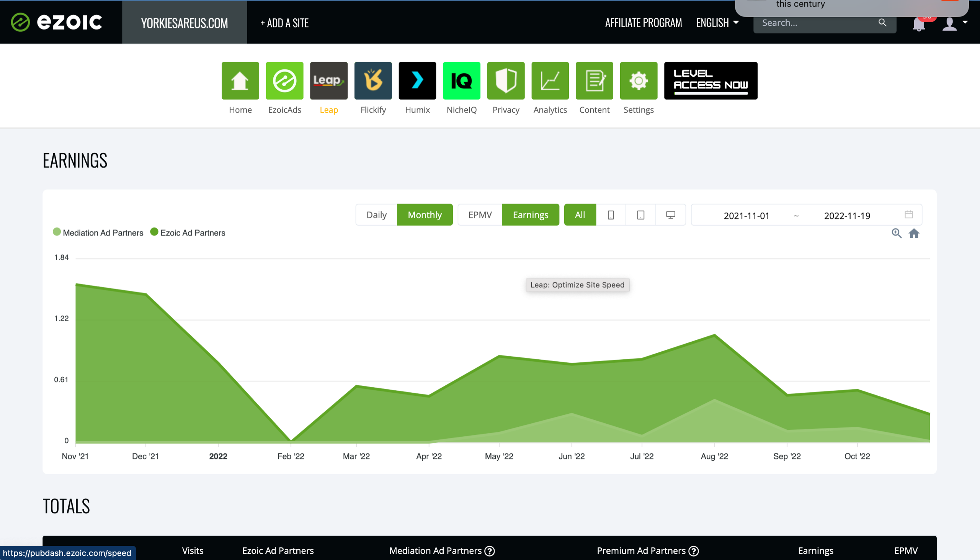This screenshot has height=560, width=980.
Task: Show EPMV in the chart
Action: pos(480,215)
